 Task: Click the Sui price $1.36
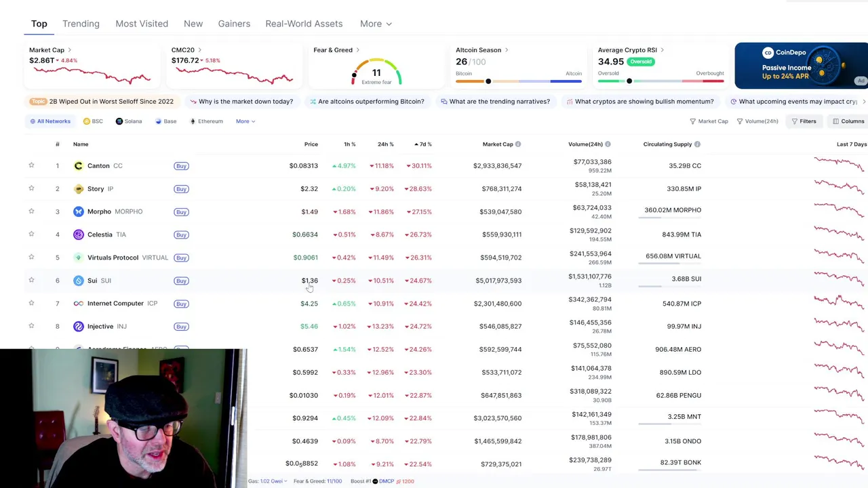coord(309,281)
